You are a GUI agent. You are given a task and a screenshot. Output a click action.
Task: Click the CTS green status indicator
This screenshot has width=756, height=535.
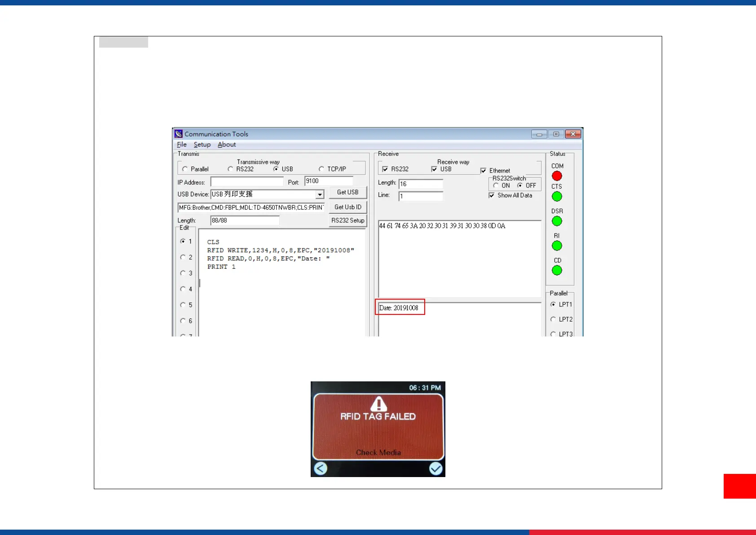(557, 196)
